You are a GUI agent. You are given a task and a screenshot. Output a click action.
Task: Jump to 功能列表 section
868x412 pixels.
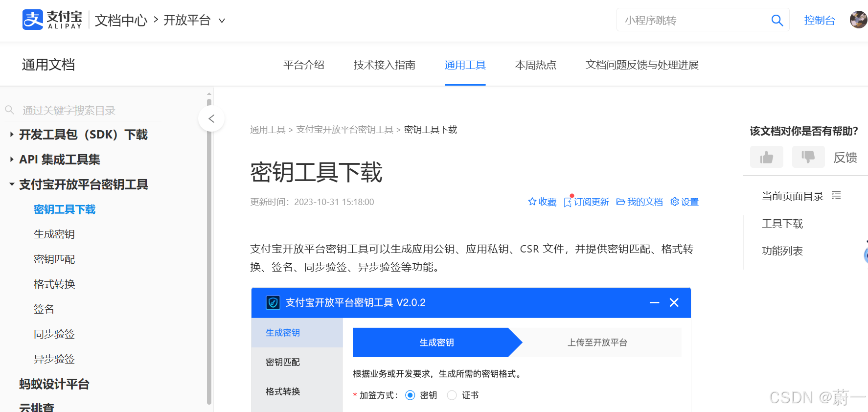pos(782,251)
